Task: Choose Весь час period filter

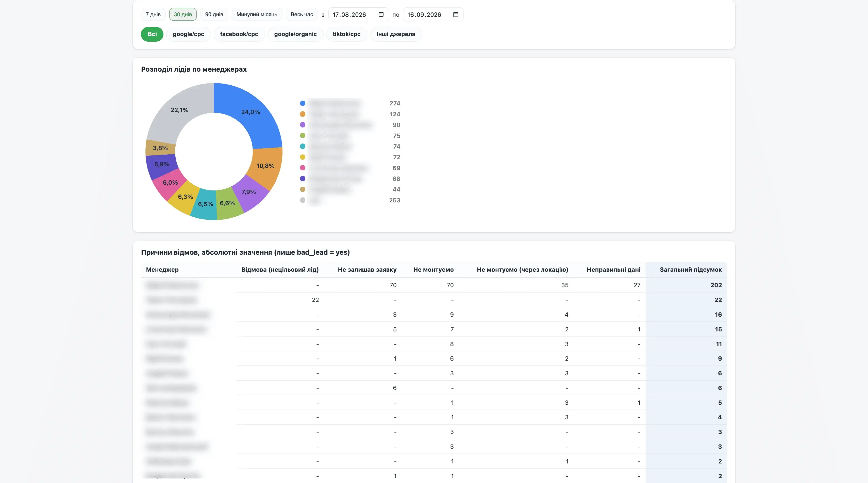Action: click(302, 14)
